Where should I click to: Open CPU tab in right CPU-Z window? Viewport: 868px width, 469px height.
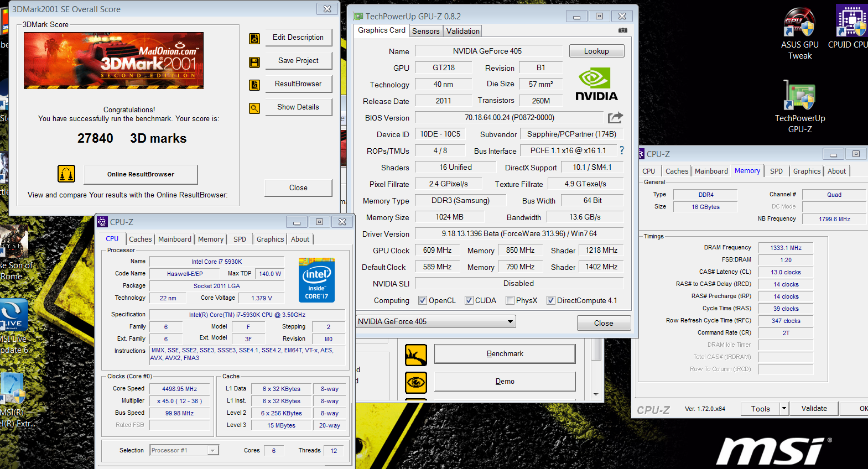(648, 171)
